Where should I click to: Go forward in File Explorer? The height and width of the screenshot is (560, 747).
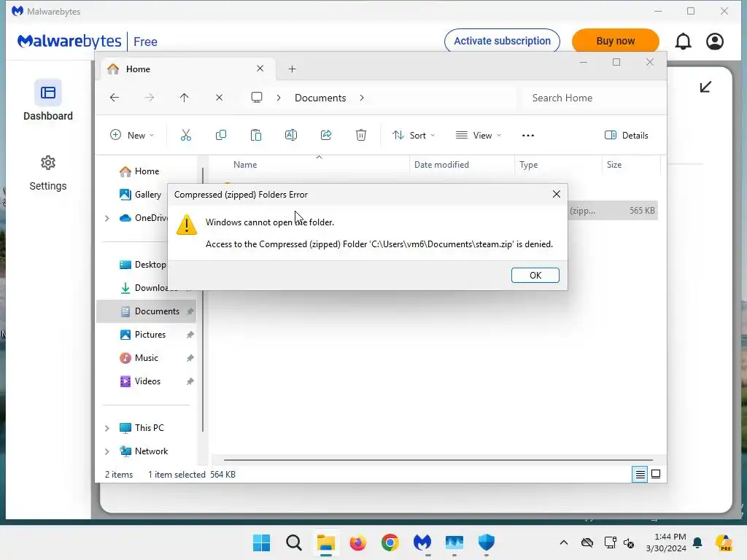(149, 98)
